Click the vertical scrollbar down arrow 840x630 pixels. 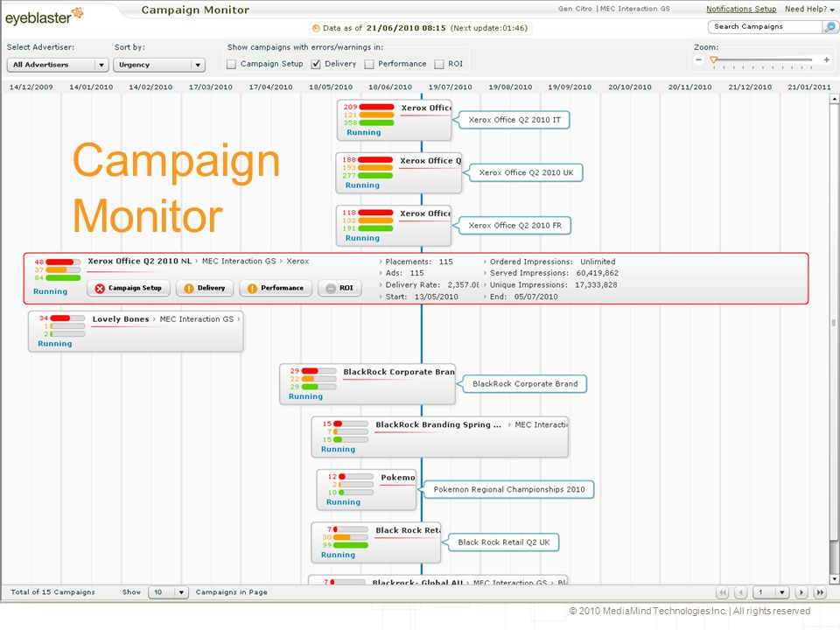pyautogui.click(x=834, y=579)
